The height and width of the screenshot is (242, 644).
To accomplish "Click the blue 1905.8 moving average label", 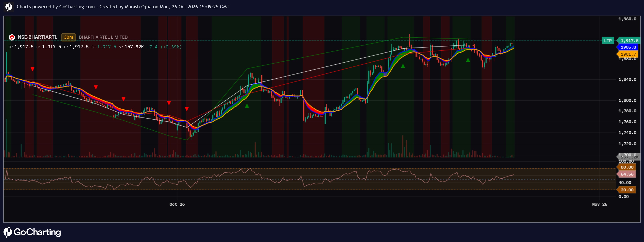I will 628,47.
